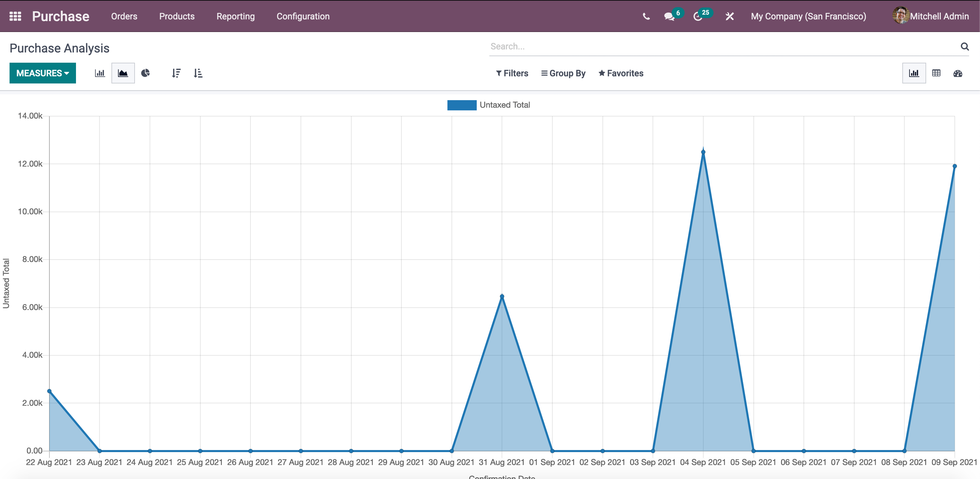This screenshot has width=980, height=479.
Task: Select the line chart mode
Action: 123,73
